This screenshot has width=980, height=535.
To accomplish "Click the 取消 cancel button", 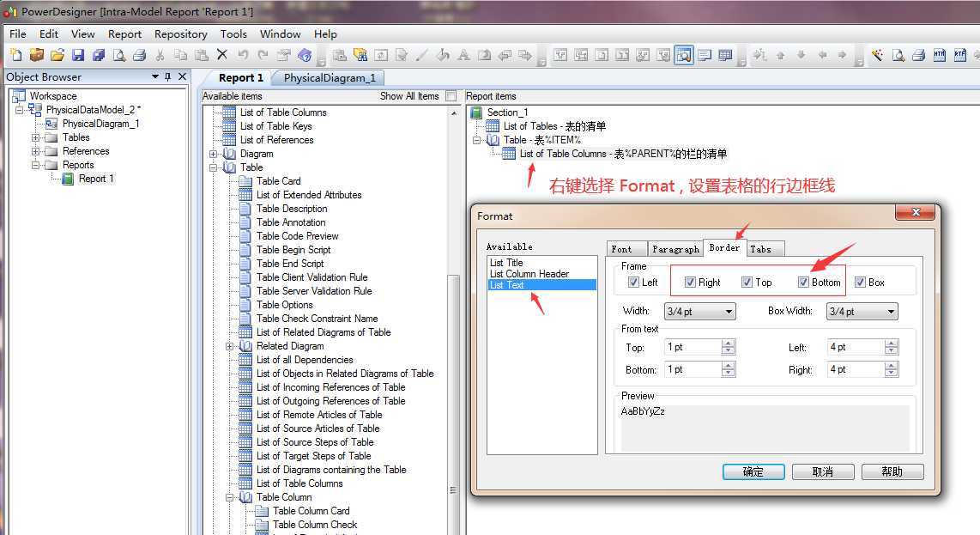I will click(x=822, y=471).
